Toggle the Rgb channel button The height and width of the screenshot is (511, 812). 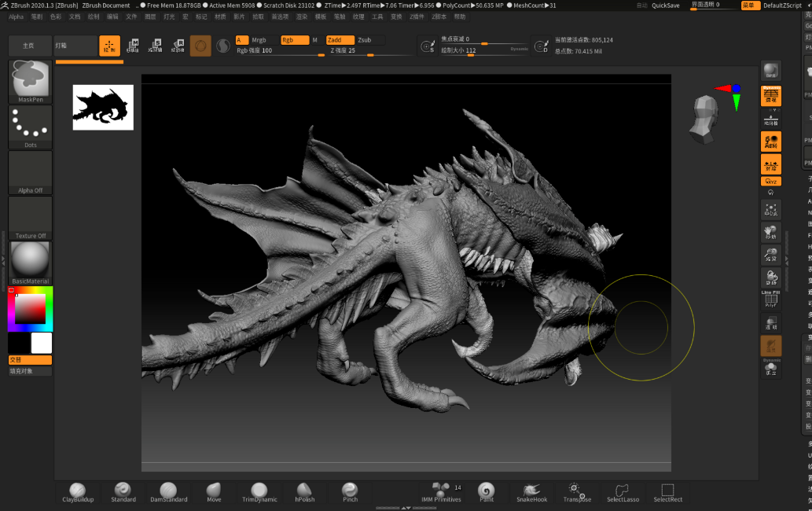[293, 40]
